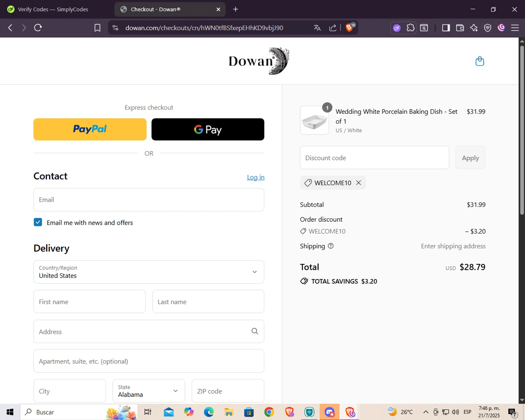Click the shipping help question icon

point(331,246)
